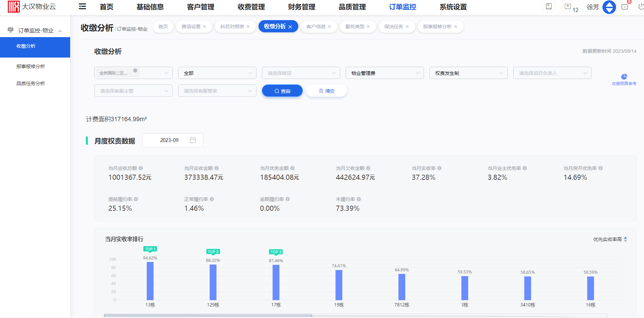
Task: Show help for 当月实收率
Action: pos(439,168)
